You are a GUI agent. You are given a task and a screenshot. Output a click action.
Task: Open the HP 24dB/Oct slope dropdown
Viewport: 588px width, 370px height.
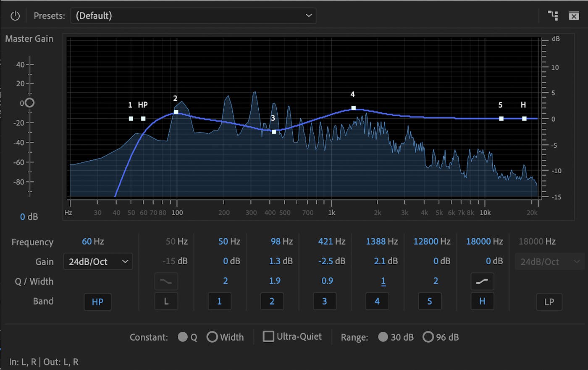click(98, 261)
